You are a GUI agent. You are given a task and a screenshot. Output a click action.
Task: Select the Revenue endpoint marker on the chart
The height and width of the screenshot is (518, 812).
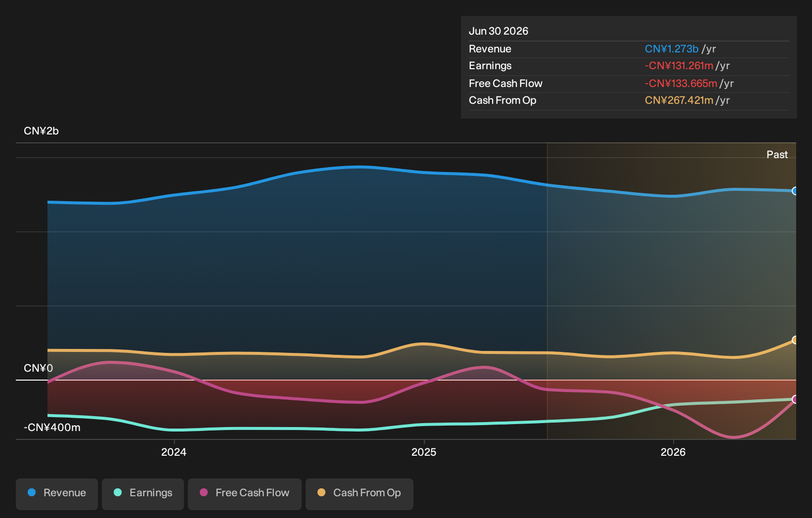[795, 191]
